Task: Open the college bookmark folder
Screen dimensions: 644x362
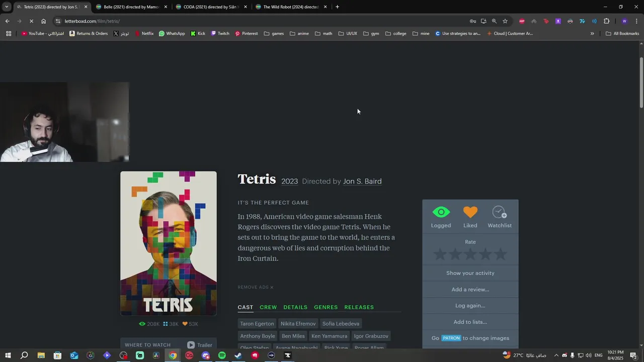Action: pyautogui.click(x=396, y=34)
